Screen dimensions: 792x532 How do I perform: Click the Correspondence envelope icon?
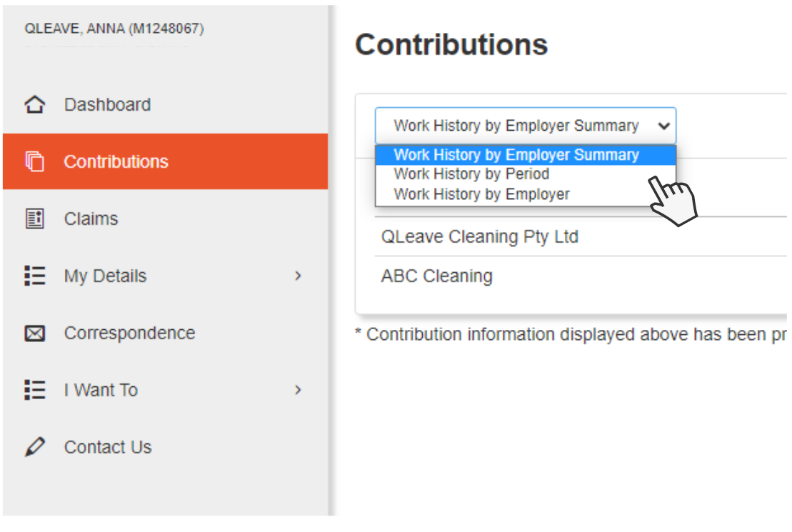point(34,333)
